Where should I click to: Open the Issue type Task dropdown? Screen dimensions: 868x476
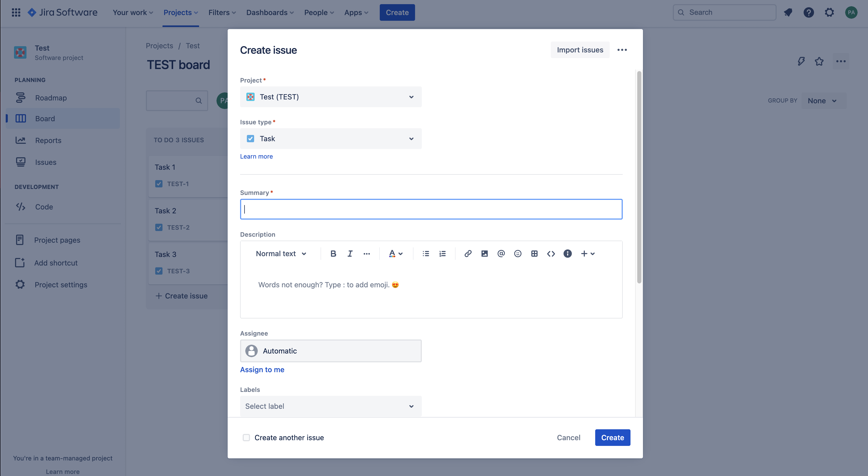coord(330,139)
